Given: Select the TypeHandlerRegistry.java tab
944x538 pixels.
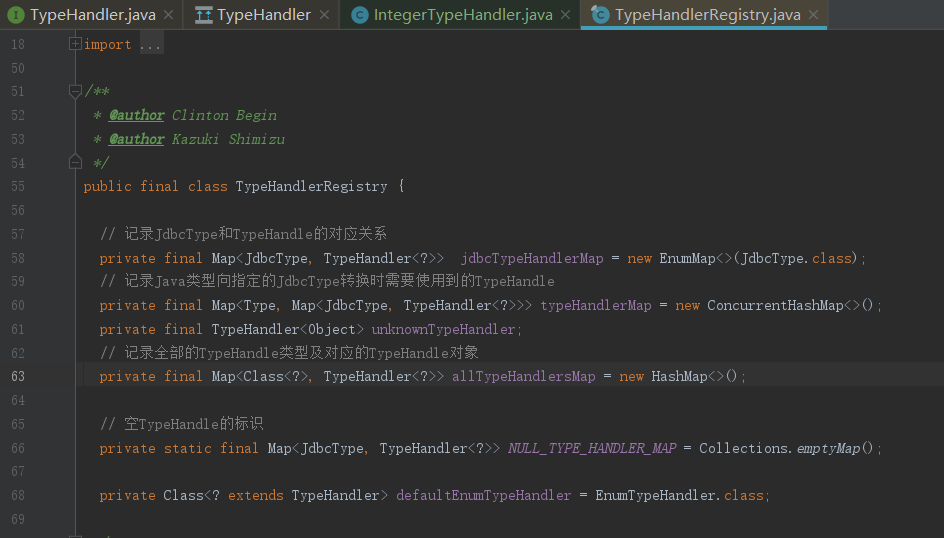Looking at the screenshot, I should (704, 14).
